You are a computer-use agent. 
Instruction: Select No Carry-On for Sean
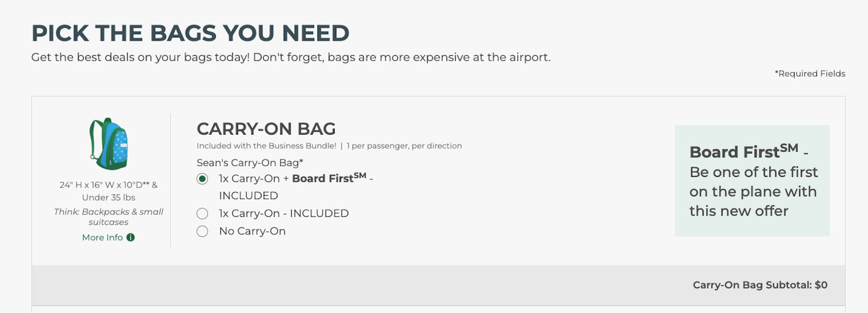point(202,231)
